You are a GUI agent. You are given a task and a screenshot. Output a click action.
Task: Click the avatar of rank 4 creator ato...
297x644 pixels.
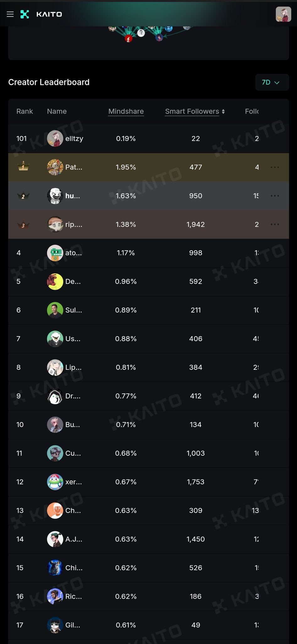click(x=55, y=253)
